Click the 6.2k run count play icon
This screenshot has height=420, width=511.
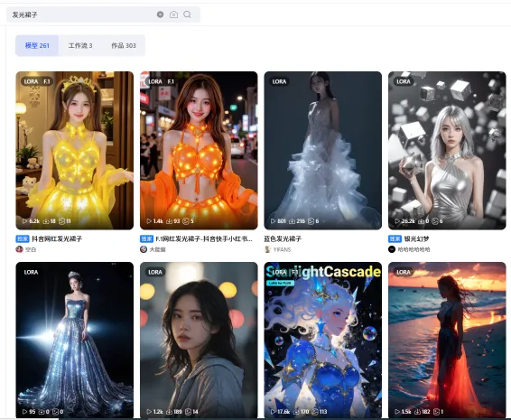click(24, 221)
